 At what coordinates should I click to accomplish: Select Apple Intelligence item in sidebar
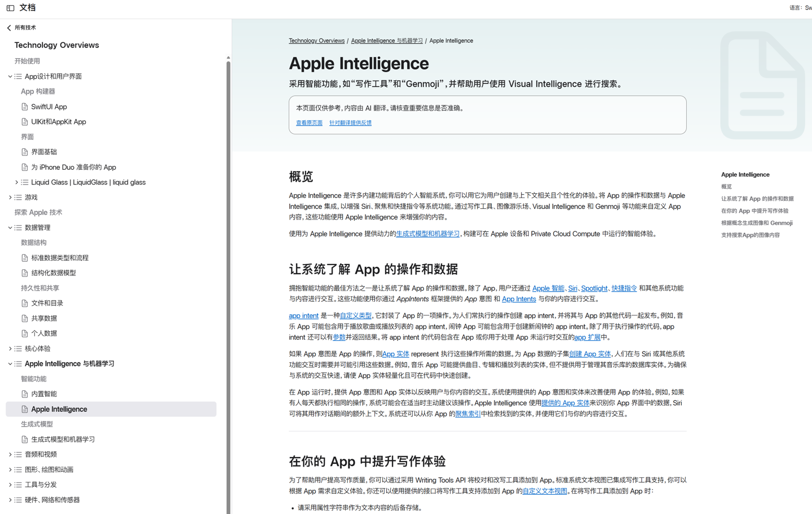click(111, 409)
